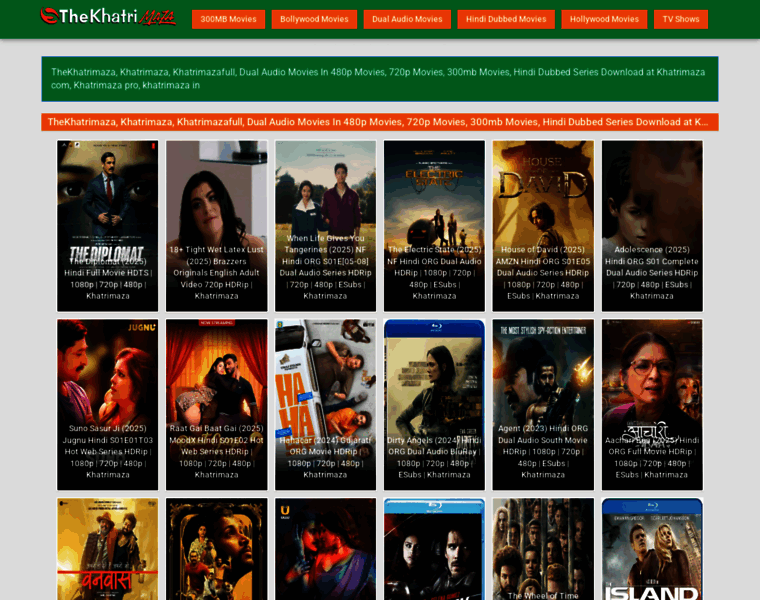Open the Bollywood Movies category
Viewport: 760px width, 600px height.
(314, 19)
